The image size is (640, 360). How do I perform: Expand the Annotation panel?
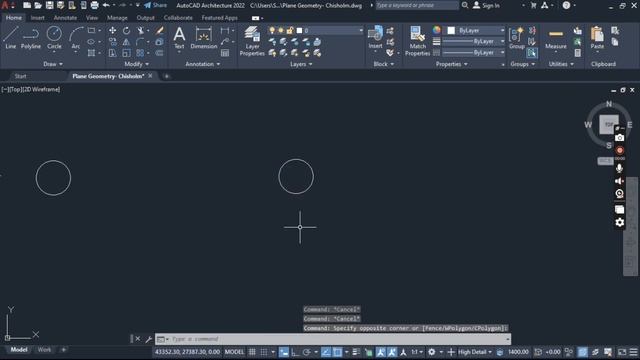(x=203, y=64)
